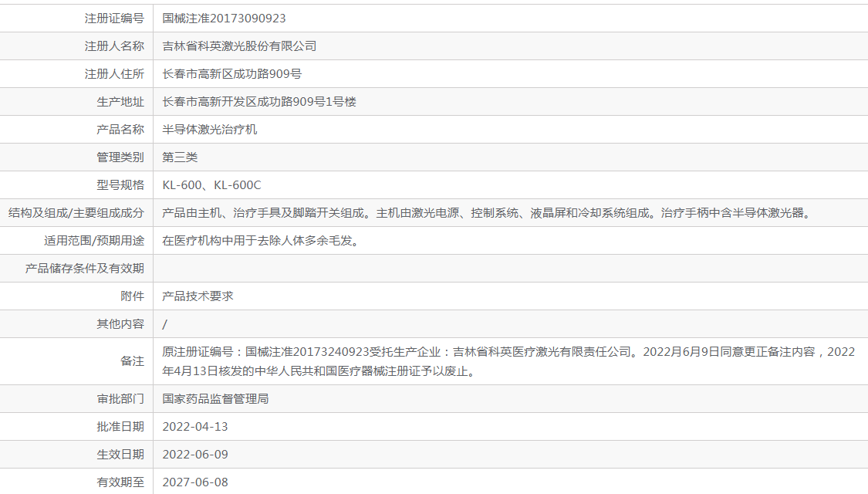Viewport: 868px width, 494px height.
Task: Click the 备注 row label
Action: pos(132,361)
